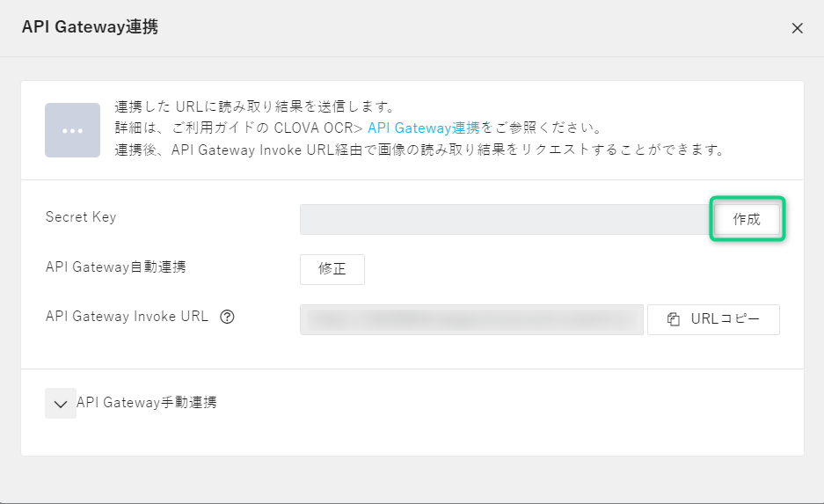Open the API Gateway連携 guide link

[423, 128]
